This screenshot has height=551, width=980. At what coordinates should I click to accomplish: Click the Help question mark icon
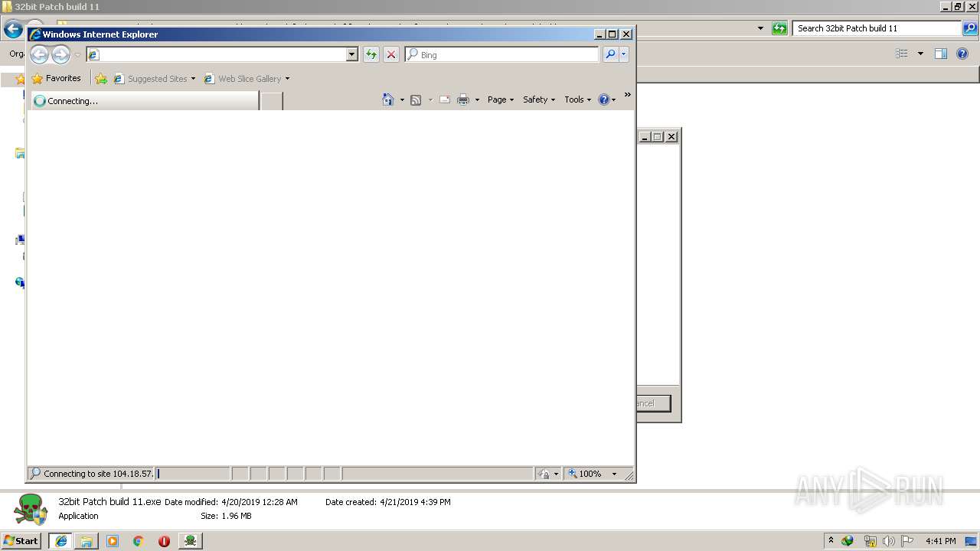pos(604,99)
